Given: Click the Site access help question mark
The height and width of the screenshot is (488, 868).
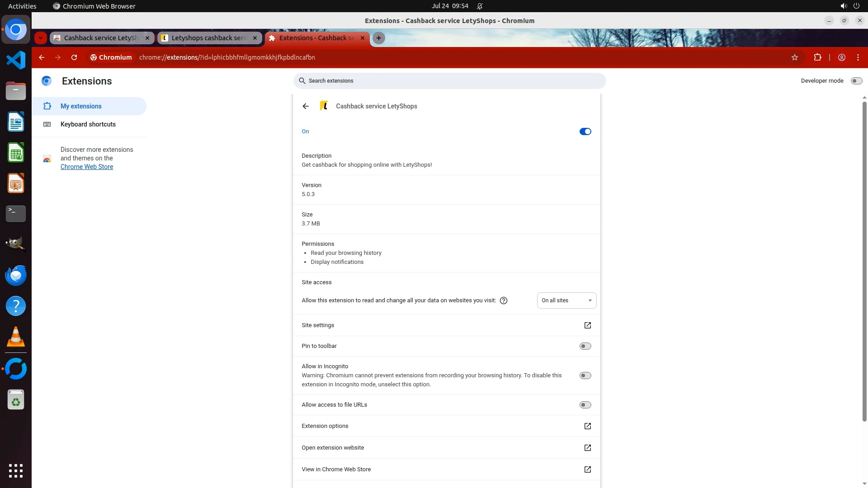Looking at the screenshot, I should pyautogui.click(x=504, y=300).
